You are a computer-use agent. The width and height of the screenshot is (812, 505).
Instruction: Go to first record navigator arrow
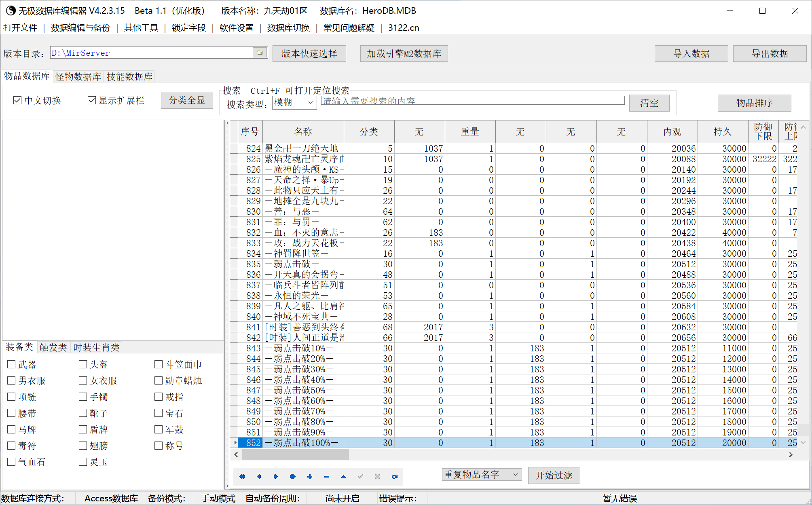242,476
